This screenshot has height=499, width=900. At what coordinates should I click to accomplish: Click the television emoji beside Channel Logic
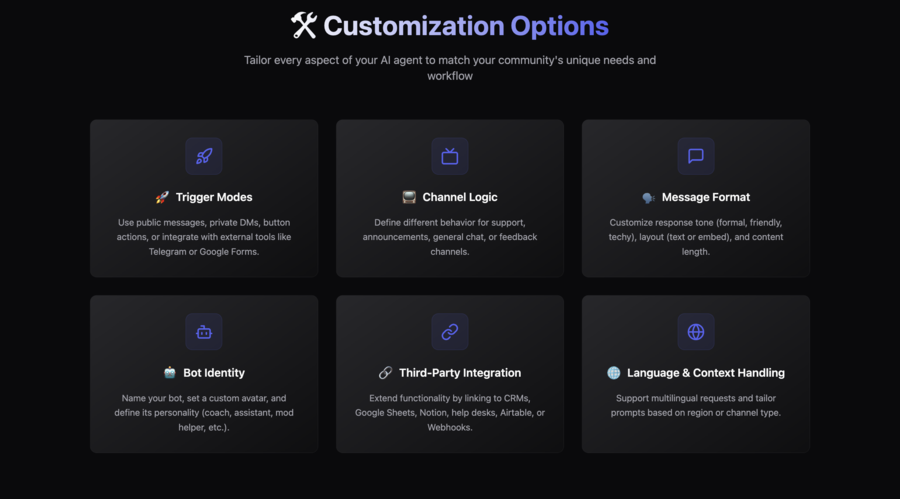tap(409, 198)
